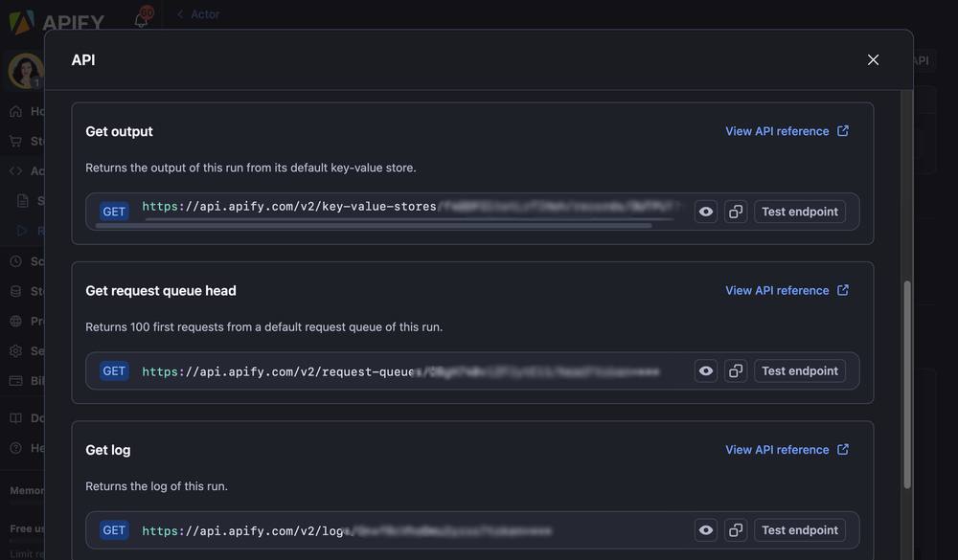View API reference for Get output
This screenshot has height=560, width=958.
point(777,131)
